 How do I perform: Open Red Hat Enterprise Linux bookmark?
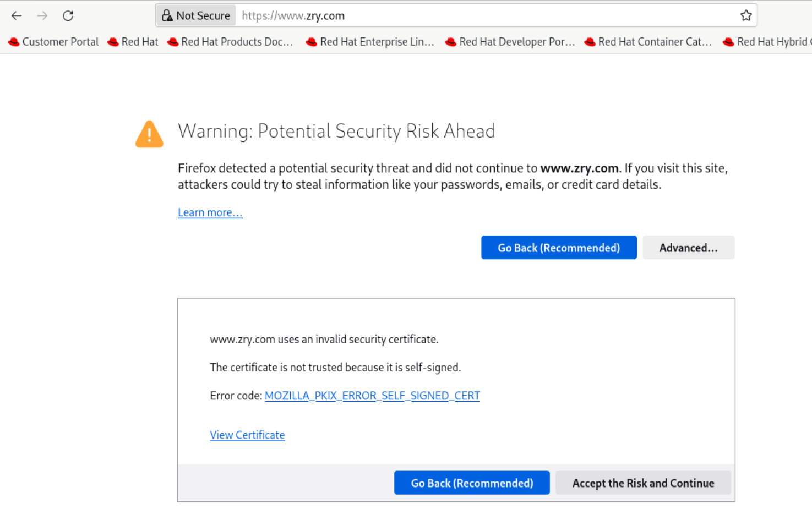370,42
